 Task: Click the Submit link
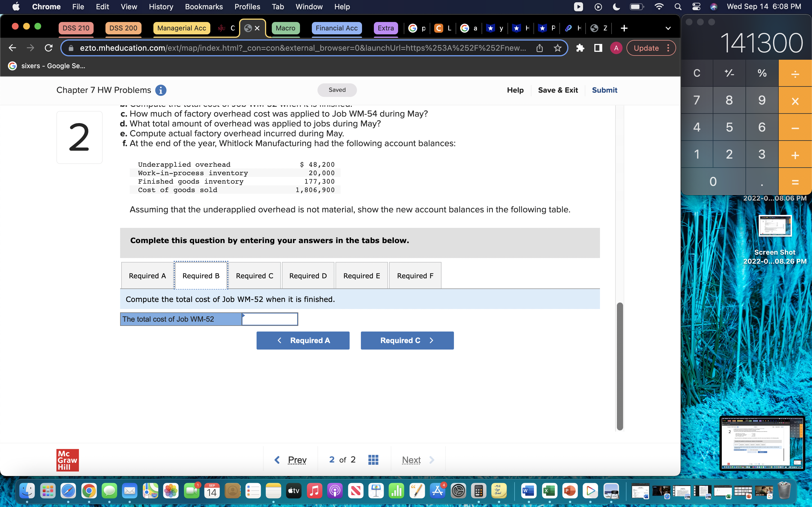point(604,90)
